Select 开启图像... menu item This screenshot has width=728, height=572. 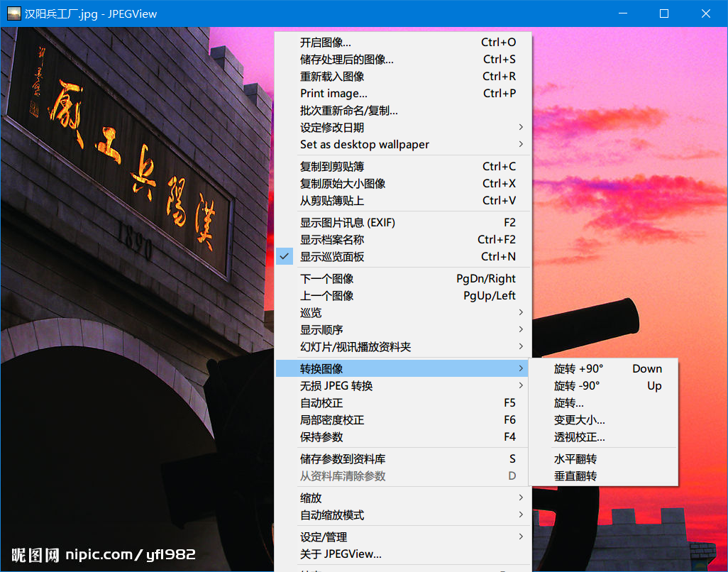point(325,43)
